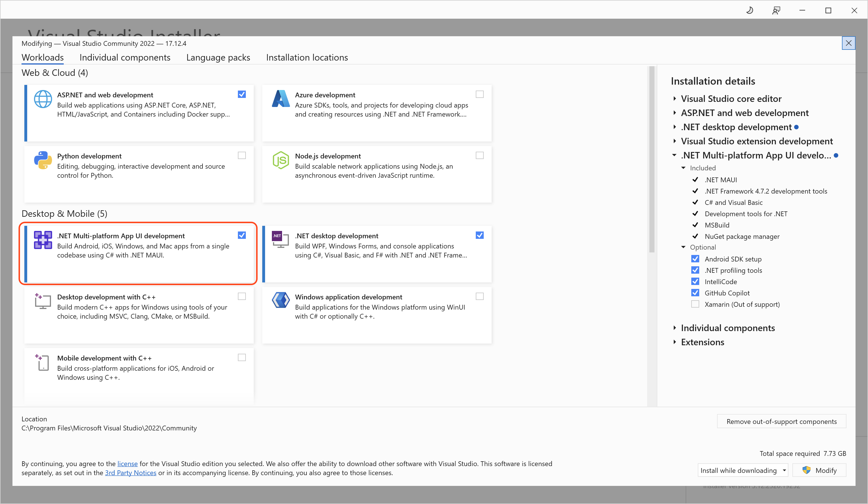868x504 pixels.
Task: Click the Desktop development with C++ icon
Action: tap(43, 301)
